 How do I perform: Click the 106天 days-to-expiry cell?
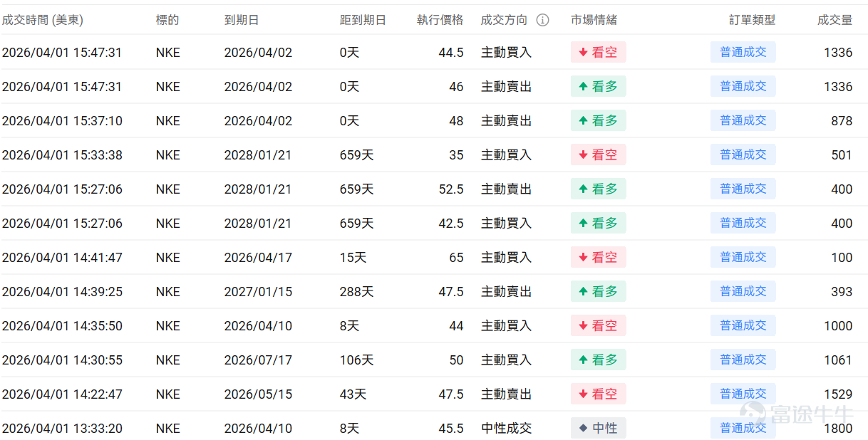pyautogui.click(x=356, y=360)
